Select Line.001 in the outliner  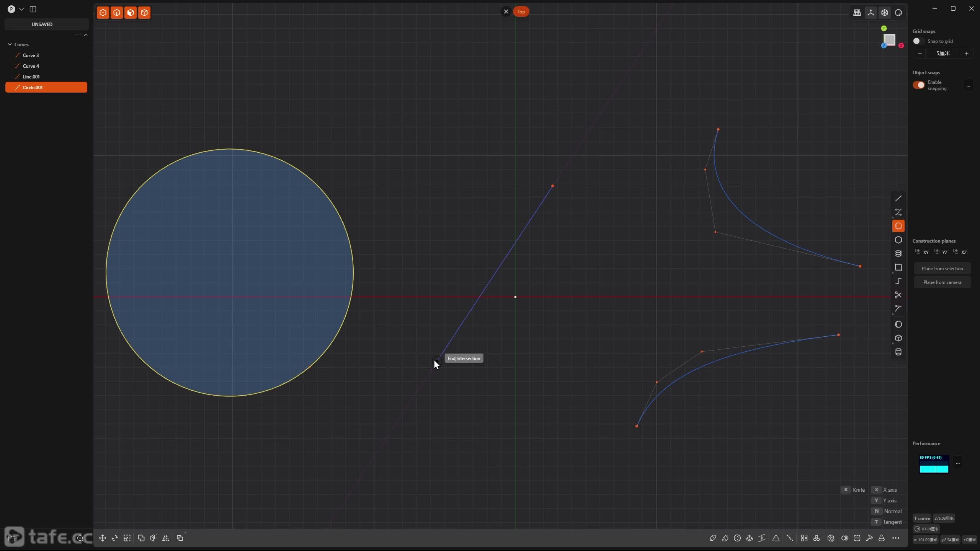click(x=31, y=77)
